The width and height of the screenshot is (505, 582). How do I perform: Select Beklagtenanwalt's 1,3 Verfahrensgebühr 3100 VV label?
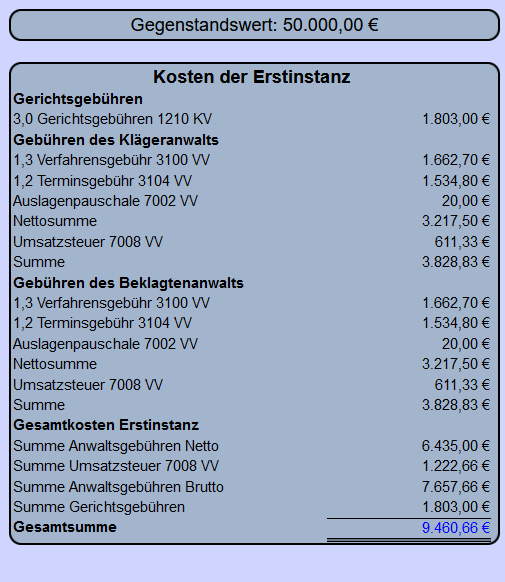(111, 303)
